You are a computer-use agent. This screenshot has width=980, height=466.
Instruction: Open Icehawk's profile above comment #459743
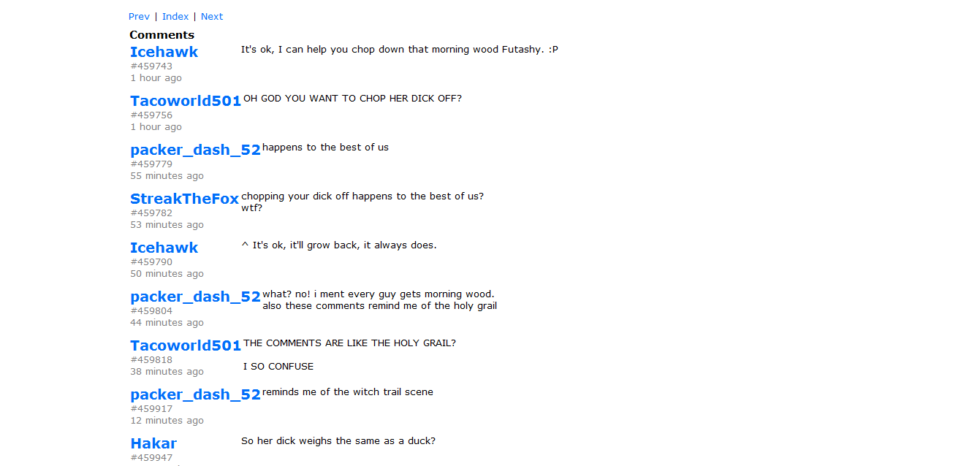(164, 52)
